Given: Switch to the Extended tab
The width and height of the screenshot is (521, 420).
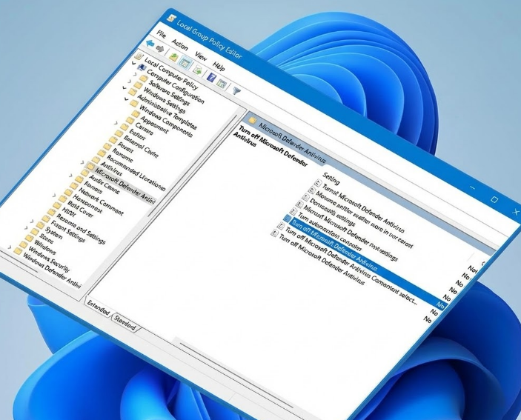Looking at the screenshot, I should click(x=99, y=307).
